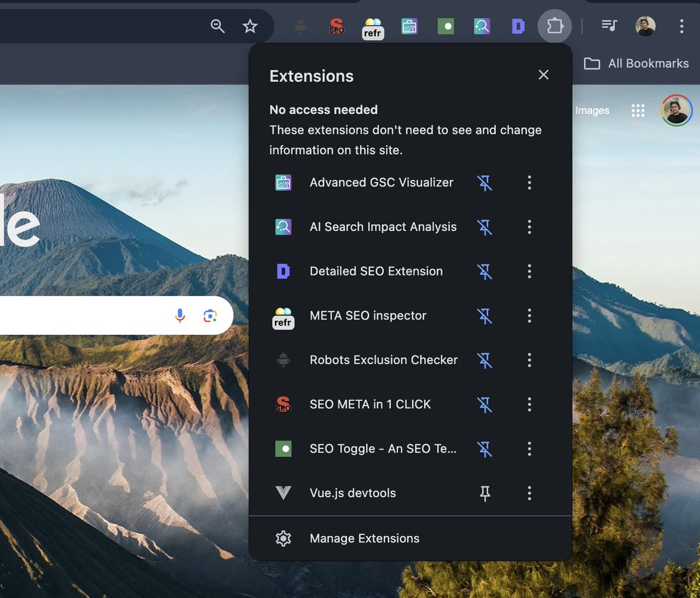Screen dimensions: 700x598
Task: Open more options for Robots Exclusion Checker
Action: [x=530, y=360]
